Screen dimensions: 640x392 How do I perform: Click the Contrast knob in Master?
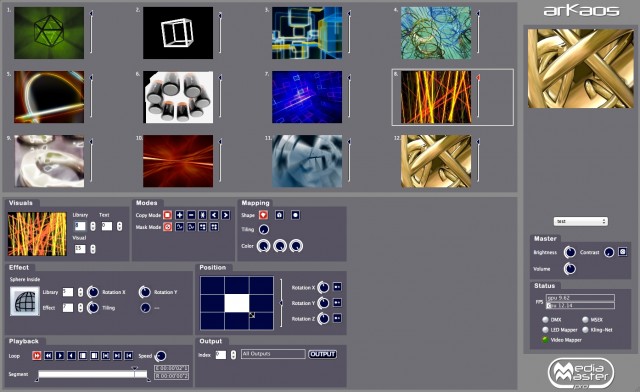pos(609,252)
